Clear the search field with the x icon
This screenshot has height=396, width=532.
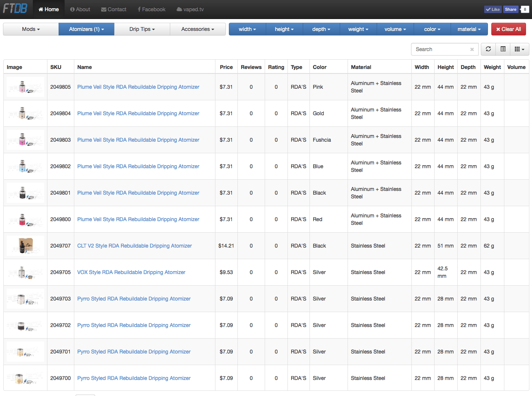coord(472,49)
